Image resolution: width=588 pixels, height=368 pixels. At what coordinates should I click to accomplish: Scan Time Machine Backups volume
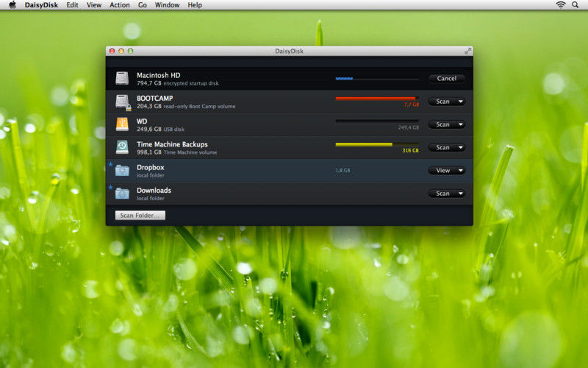point(442,147)
